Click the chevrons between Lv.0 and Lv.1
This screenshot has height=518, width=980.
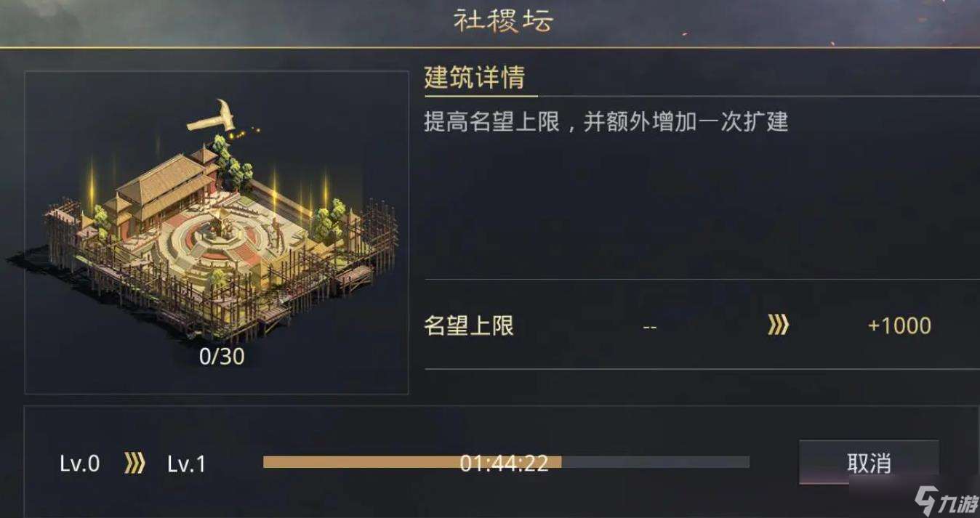pos(133,463)
